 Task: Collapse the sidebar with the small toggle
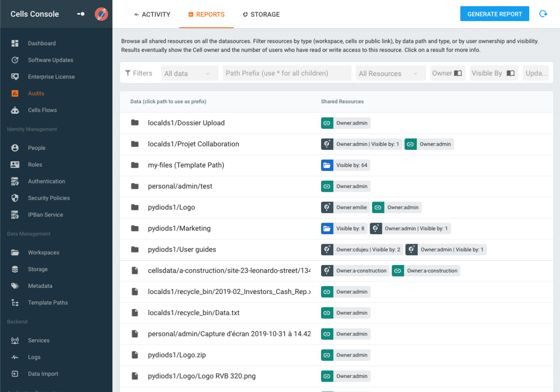(x=80, y=14)
